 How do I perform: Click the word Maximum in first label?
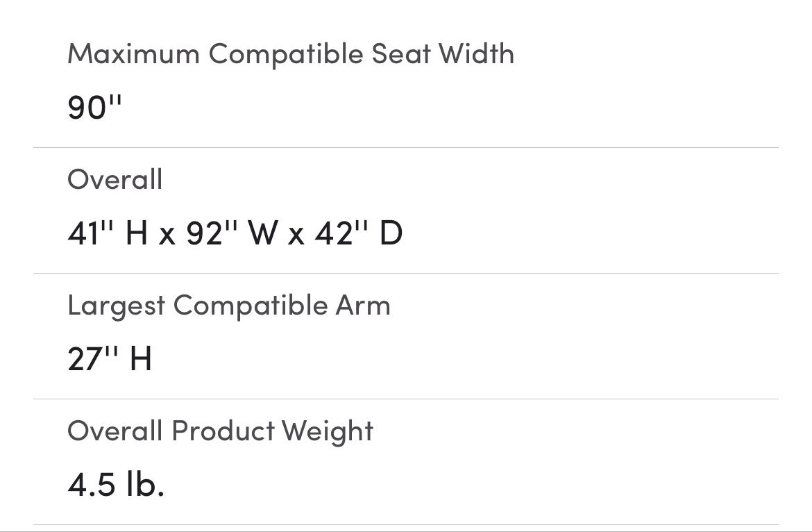pyautogui.click(x=134, y=54)
